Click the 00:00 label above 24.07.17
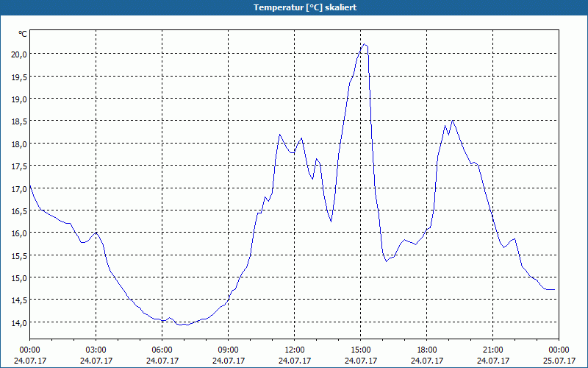 [x=29, y=350]
